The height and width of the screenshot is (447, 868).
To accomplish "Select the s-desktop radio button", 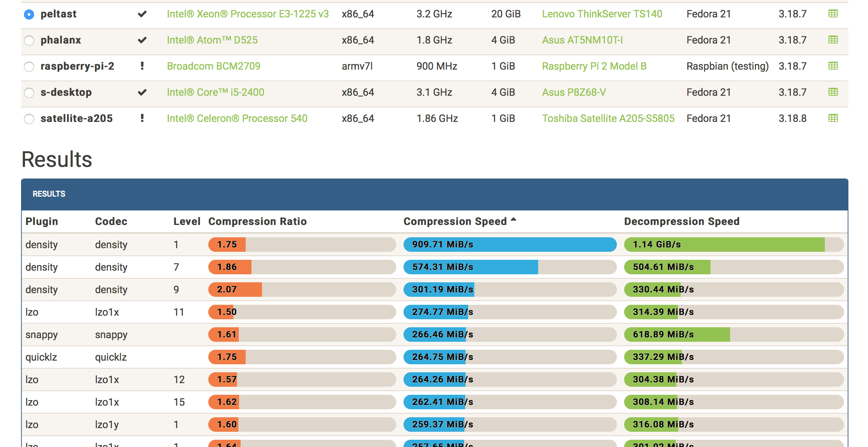I will point(29,93).
